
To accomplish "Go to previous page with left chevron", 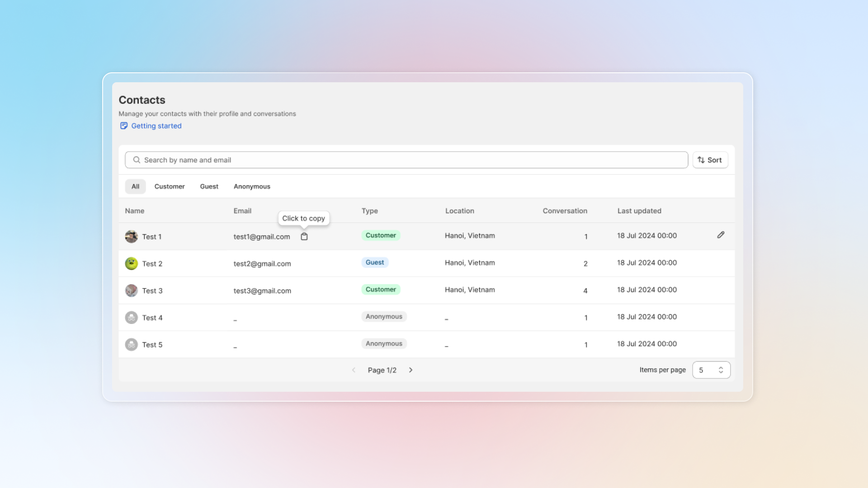I will pyautogui.click(x=354, y=370).
